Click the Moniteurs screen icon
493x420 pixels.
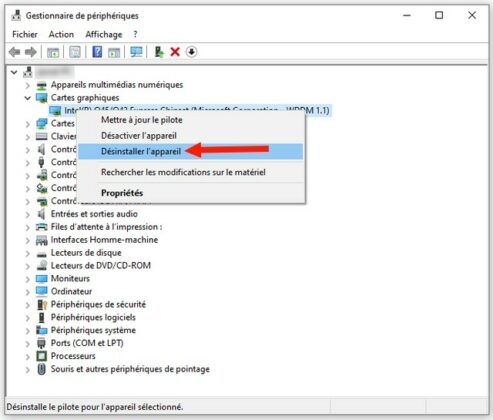point(41,279)
